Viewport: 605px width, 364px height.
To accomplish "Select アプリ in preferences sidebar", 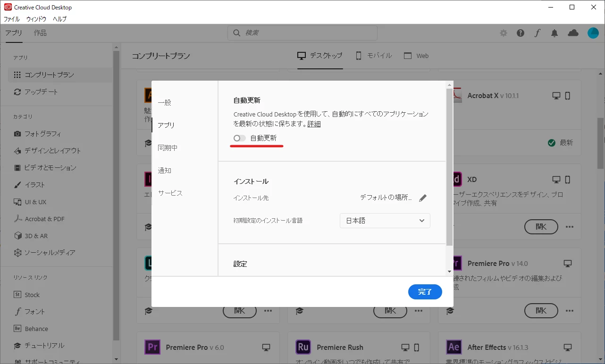I will point(166,125).
